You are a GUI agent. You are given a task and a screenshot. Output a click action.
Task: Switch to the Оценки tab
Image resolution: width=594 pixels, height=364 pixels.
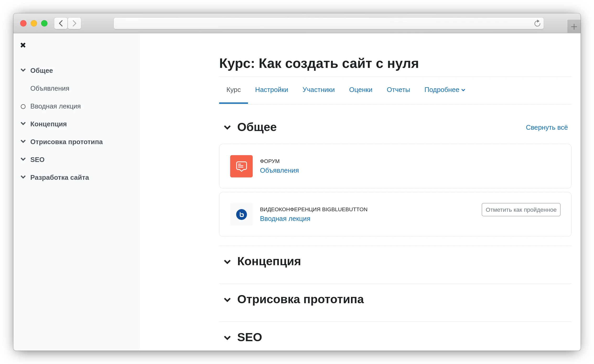pos(361,90)
